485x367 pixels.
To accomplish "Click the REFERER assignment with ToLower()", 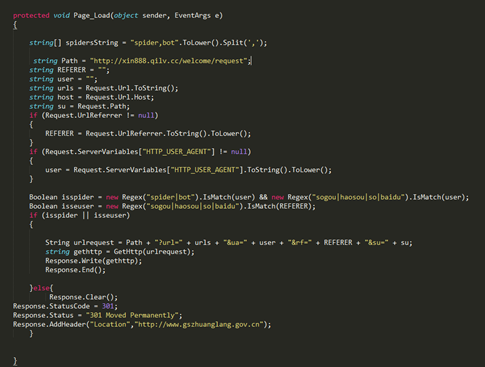I will coord(148,133).
